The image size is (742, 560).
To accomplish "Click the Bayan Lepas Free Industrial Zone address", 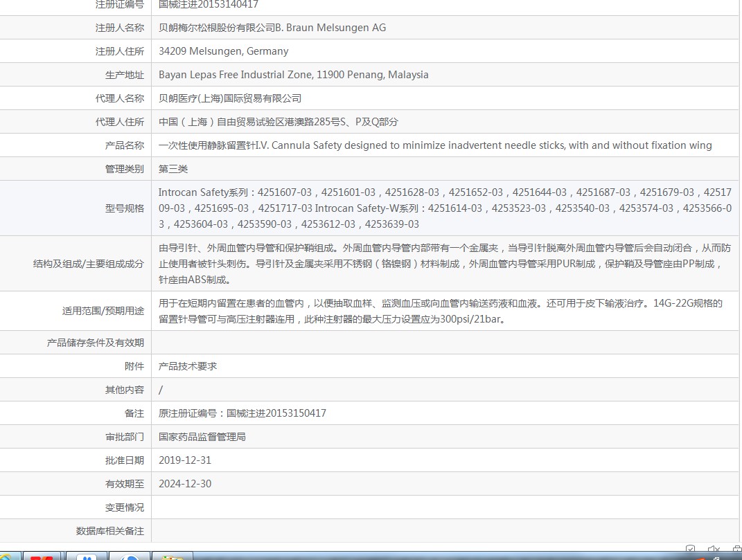I will tap(293, 75).
